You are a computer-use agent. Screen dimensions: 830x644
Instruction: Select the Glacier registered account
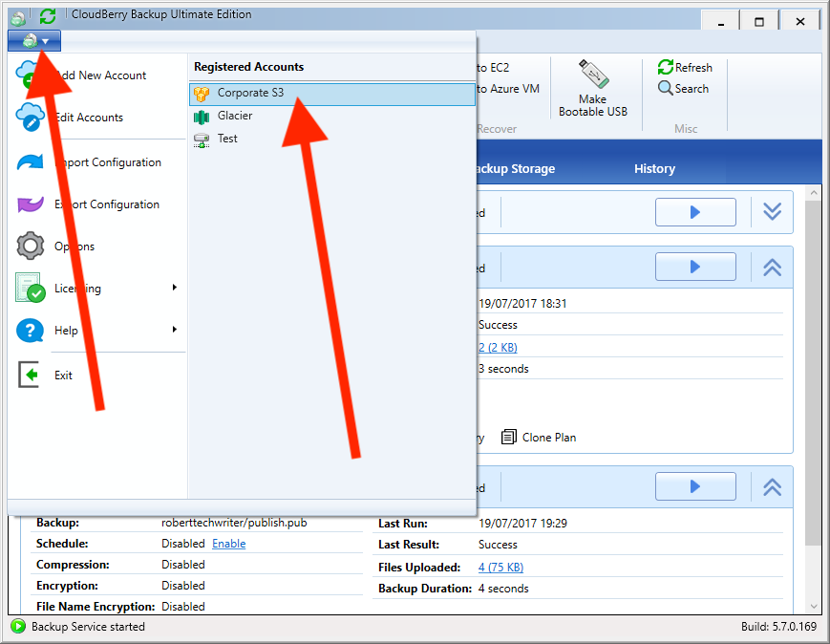(331, 116)
